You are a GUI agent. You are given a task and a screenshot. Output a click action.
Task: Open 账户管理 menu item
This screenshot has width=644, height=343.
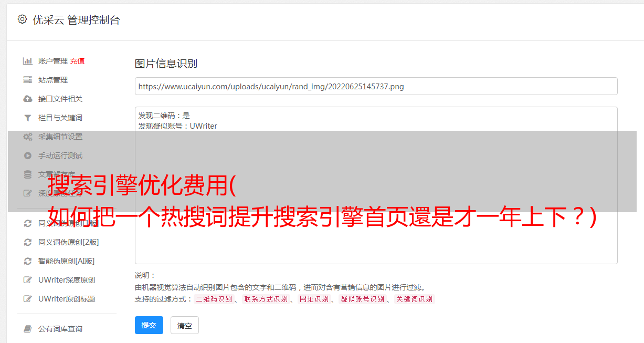[53, 61]
